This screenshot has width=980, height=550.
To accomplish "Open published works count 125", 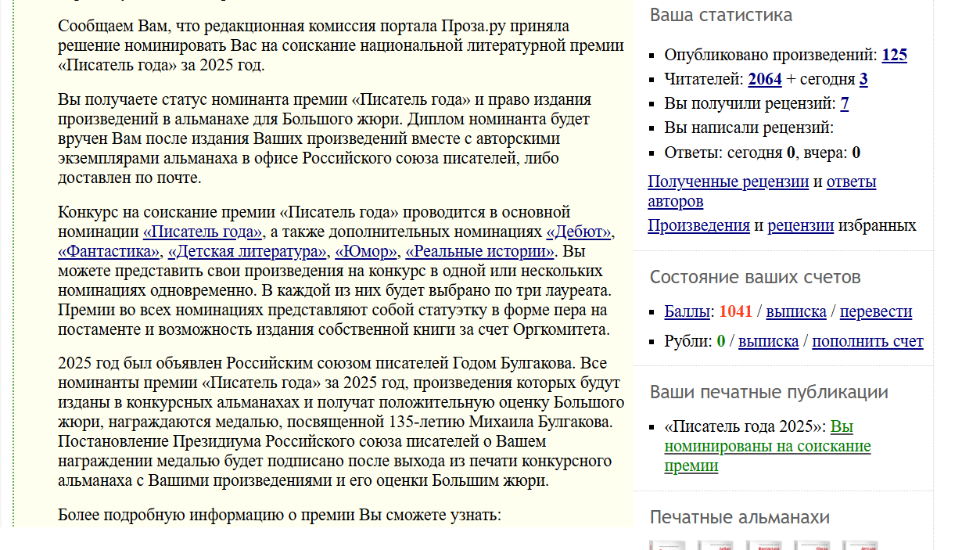I will [x=895, y=55].
